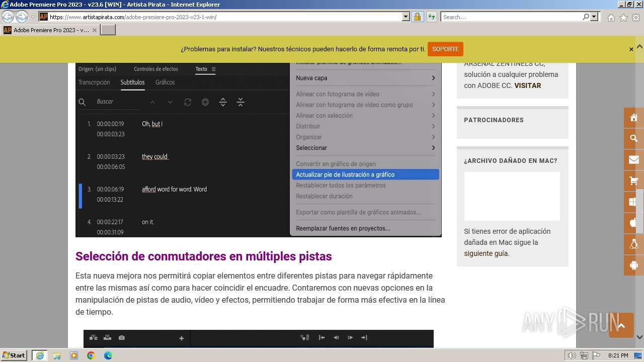The image size is (644, 362).
Task: Expand the Distribuir submenu arrow
Action: point(433,126)
